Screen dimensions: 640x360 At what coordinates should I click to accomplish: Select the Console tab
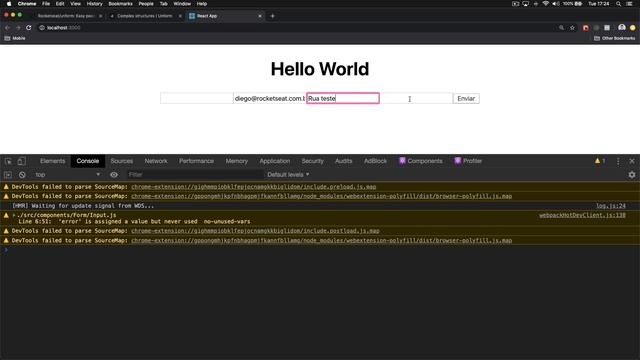[88, 161]
